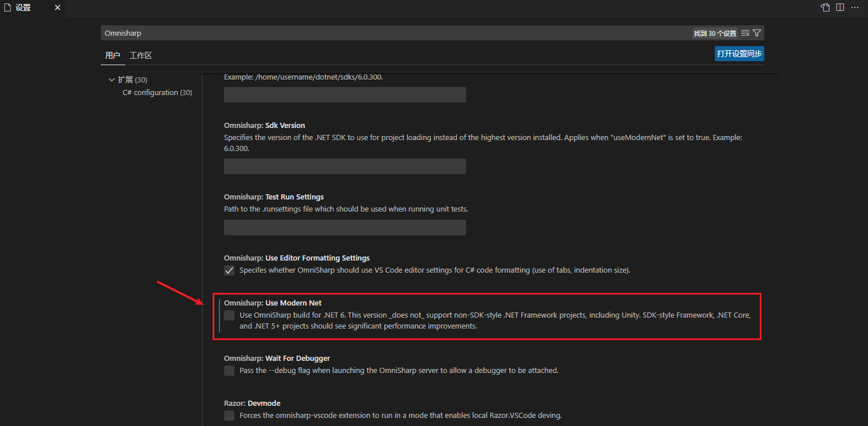
Task: Click the sdks/6.0.300 example text
Action: pyautogui.click(x=303, y=77)
